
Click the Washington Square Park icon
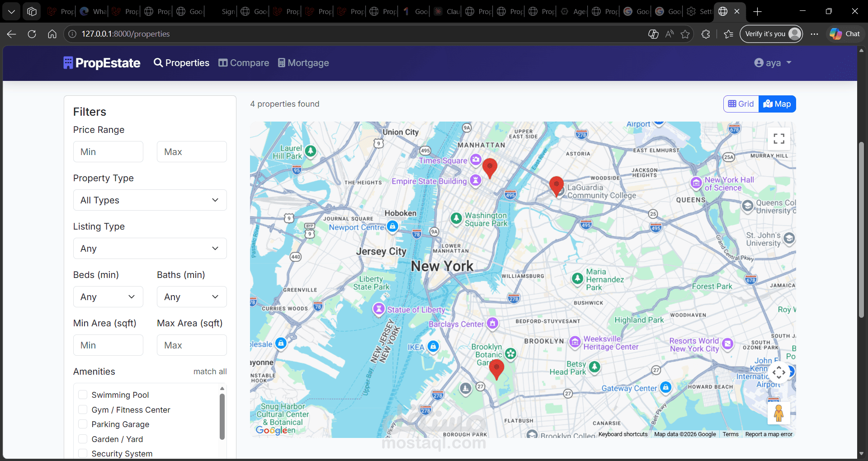click(x=457, y=218)
